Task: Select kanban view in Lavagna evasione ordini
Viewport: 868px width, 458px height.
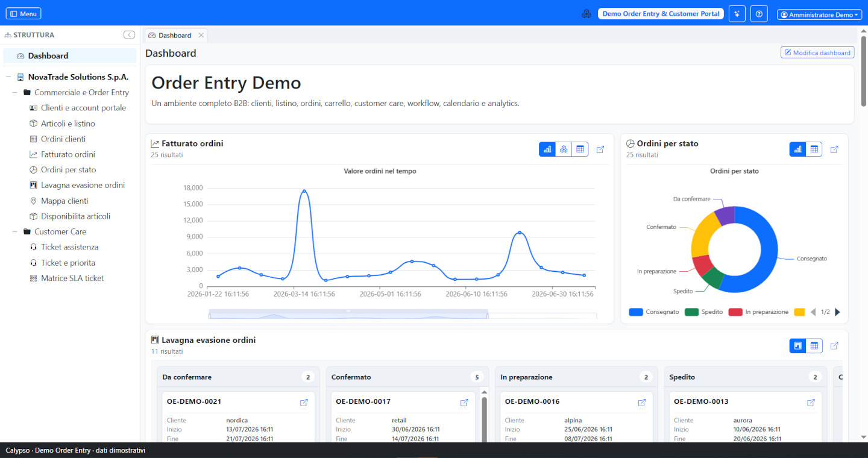Action: tap(798, 346)
